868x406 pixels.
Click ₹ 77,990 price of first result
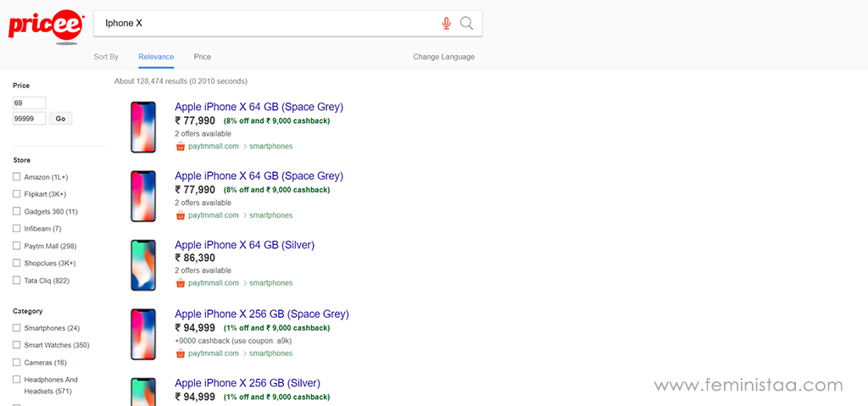195,120
